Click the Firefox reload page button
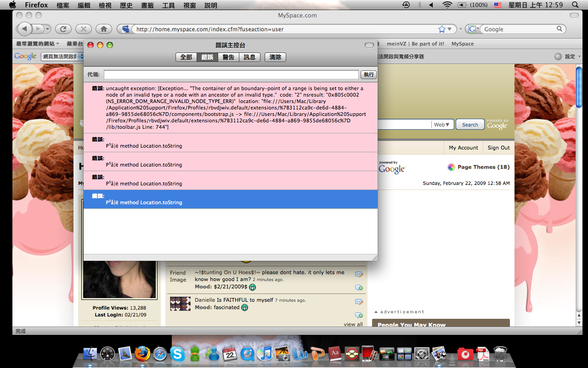This screenshot has width=588, height=368. pyautogui.click(x=63, y=29)
